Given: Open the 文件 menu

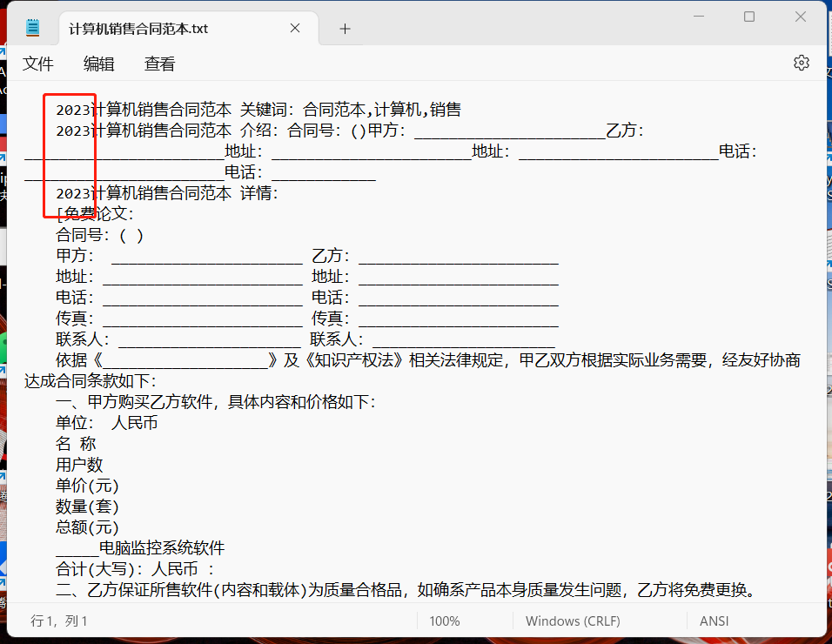Looking at the screenshot, I should (38, 64).
